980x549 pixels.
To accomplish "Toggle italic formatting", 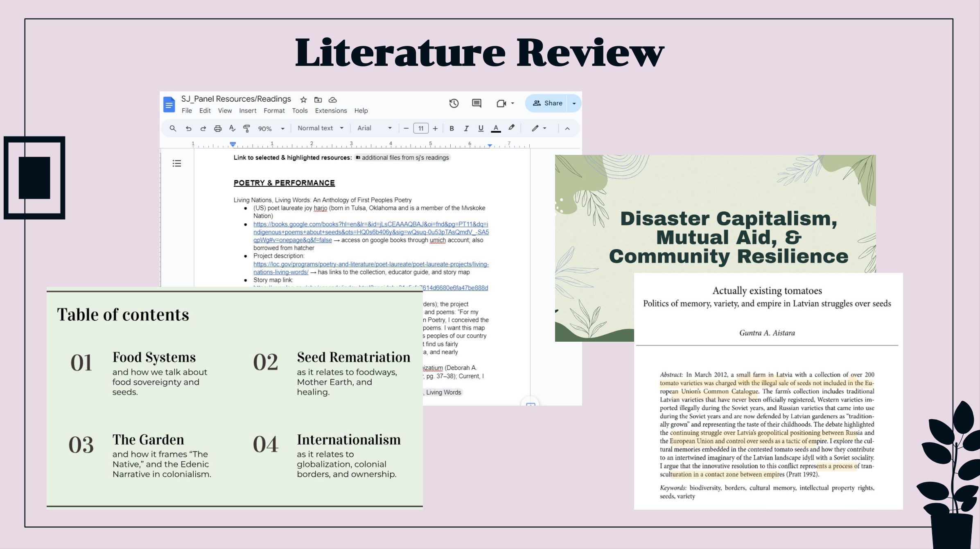I will (466, 128).
